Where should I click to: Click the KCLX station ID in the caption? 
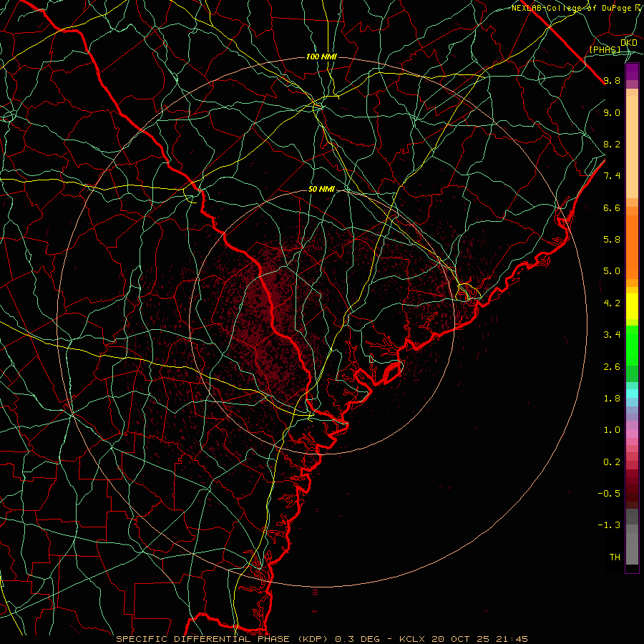click(x=414, y=639)
